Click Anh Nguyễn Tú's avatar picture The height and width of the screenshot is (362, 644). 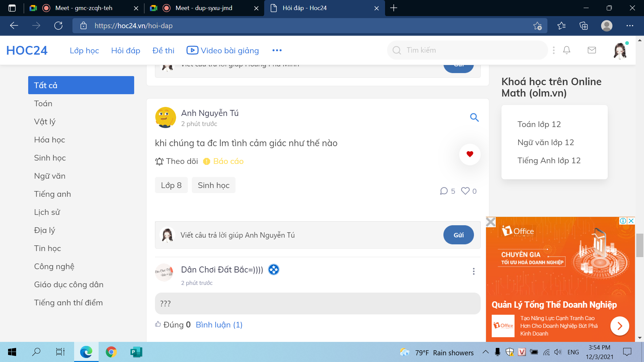tap(165, 117)
